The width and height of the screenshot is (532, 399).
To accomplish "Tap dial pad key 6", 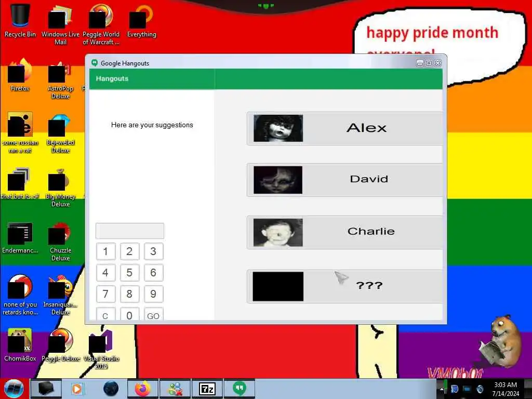I will (153, 272).
